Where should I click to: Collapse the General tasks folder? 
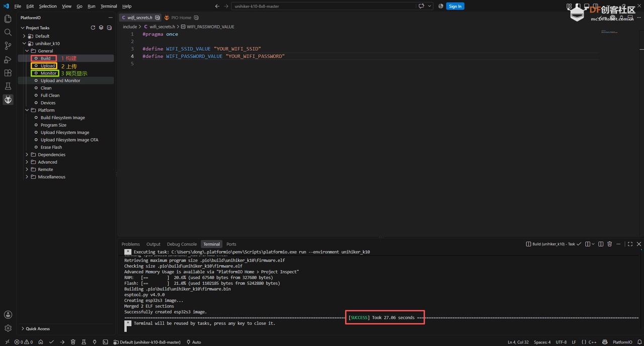27,51
